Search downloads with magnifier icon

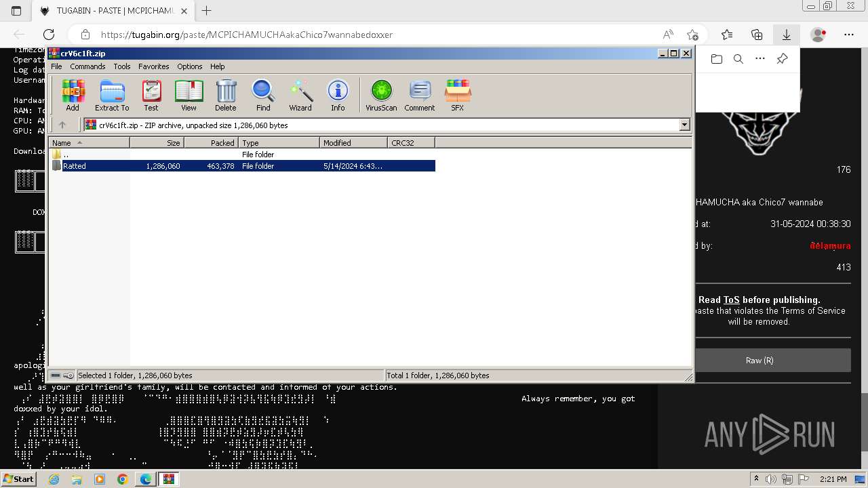(738, 59)
